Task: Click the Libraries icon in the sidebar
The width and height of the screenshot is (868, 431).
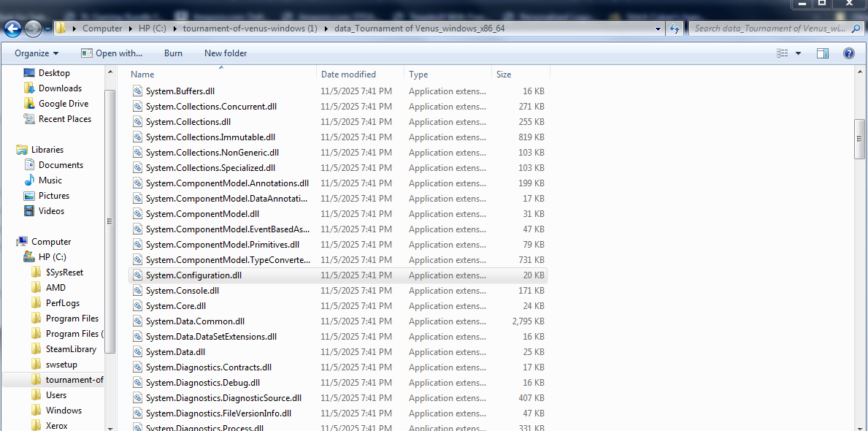Action: coord(22,150)
